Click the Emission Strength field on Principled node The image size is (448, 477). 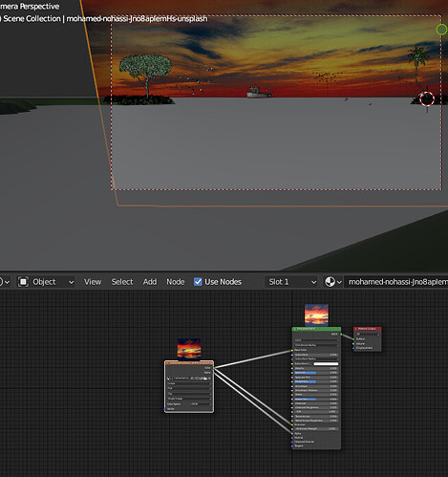pyautogui.click(x=316, y=429)
